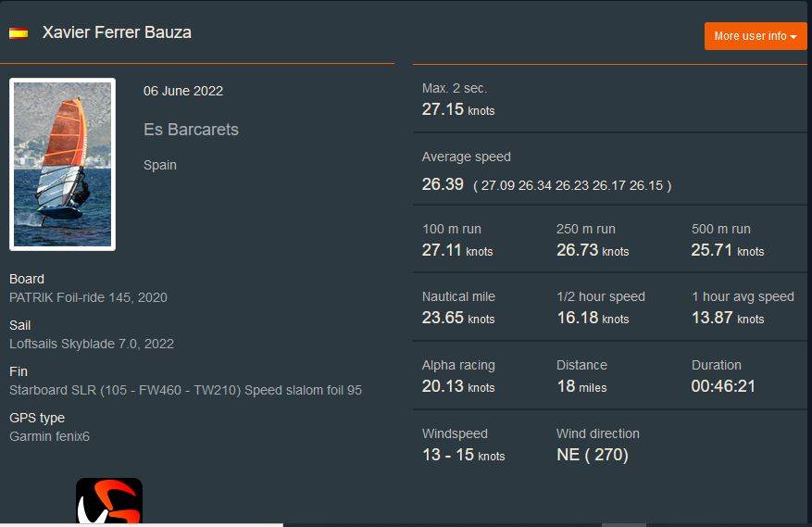
Task: Click the Max. 2 sec. speed value
Action: pos(457,109)
